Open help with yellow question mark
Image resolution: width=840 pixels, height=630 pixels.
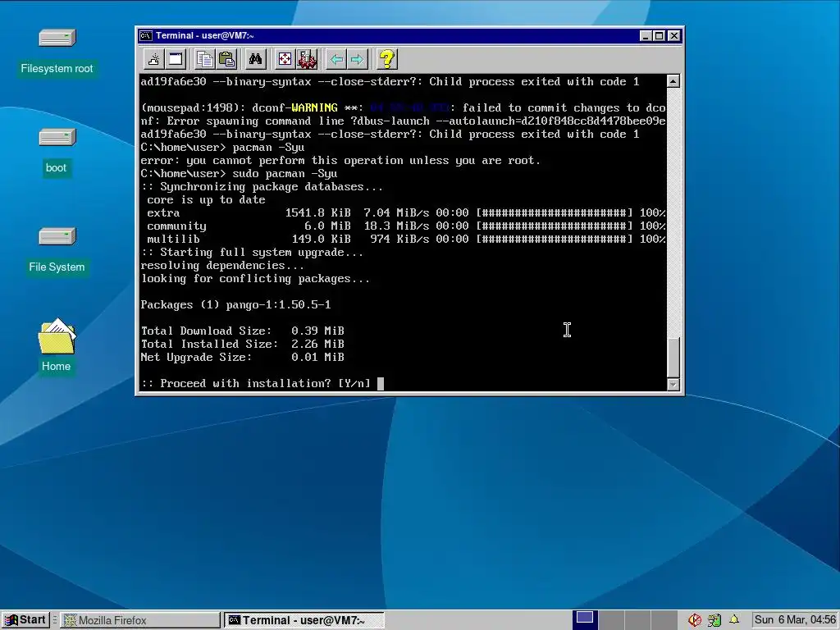pyautogui.click(x=387, y=59)
